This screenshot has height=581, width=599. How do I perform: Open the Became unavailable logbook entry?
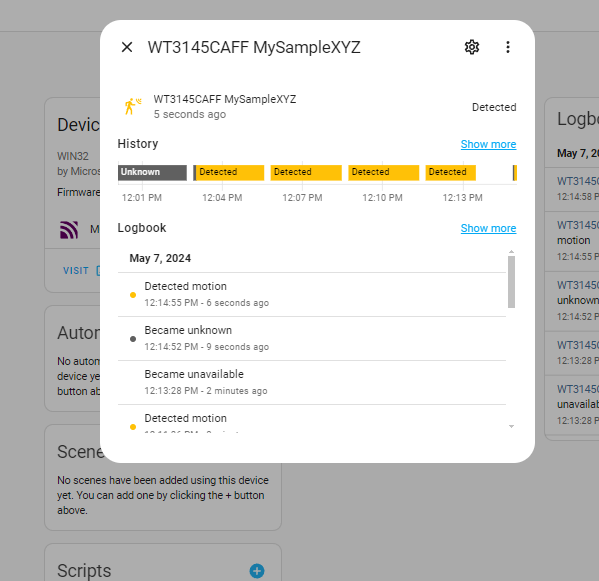[312, 382]
